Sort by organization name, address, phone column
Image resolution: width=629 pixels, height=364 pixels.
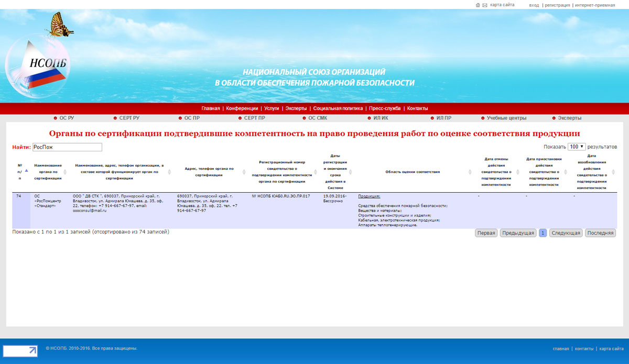pyautogui.click(x=169, y=172)
